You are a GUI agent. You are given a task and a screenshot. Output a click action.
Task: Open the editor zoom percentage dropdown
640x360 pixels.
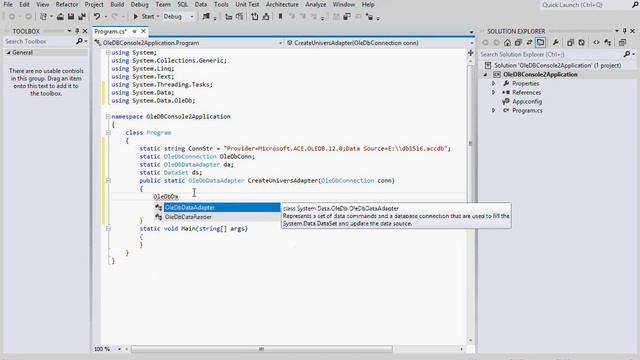point(119,349)
